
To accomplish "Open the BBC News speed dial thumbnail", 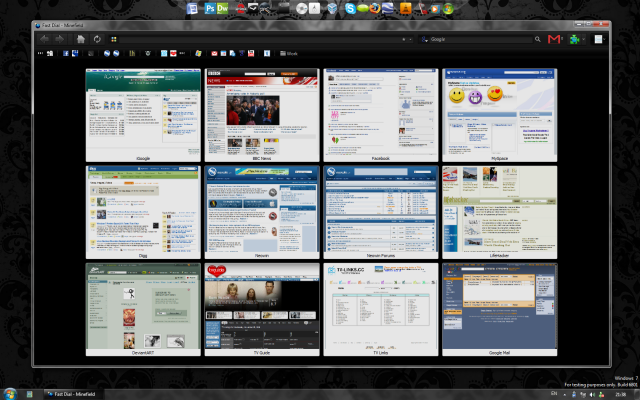I will tap(262, 115).
